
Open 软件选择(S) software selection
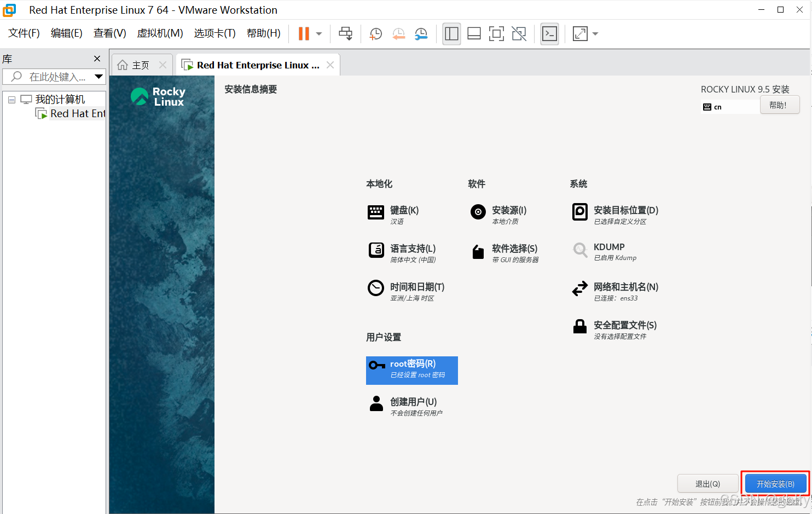click(x=505, y=253)
